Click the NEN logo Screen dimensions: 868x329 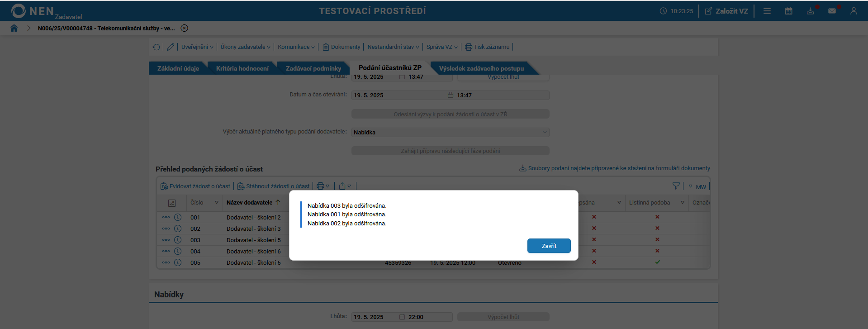[x=46, y=11]
